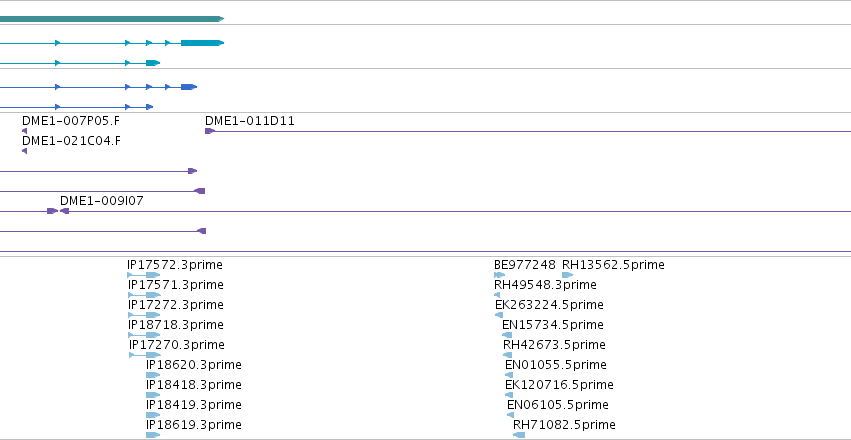Click the DME1-007P05.F feature label
851x440 pixels.
click(71, 120)
